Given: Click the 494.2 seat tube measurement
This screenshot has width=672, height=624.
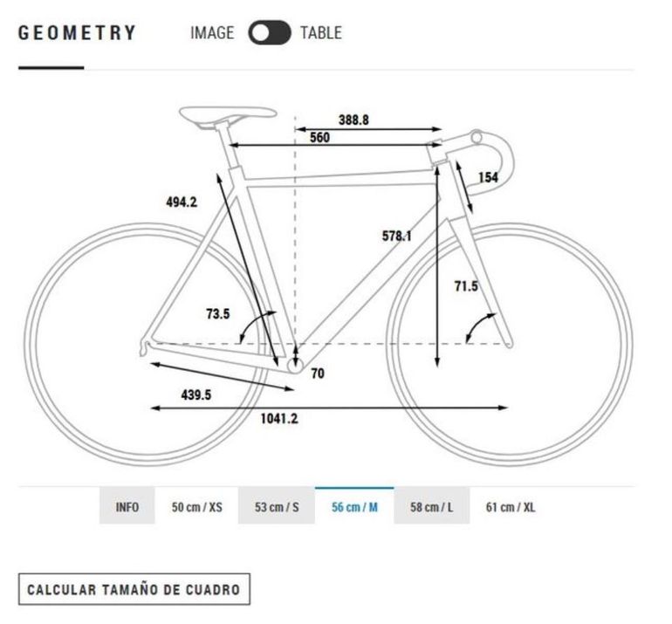Looking at the screenshot, I should [x=182, y=202].
